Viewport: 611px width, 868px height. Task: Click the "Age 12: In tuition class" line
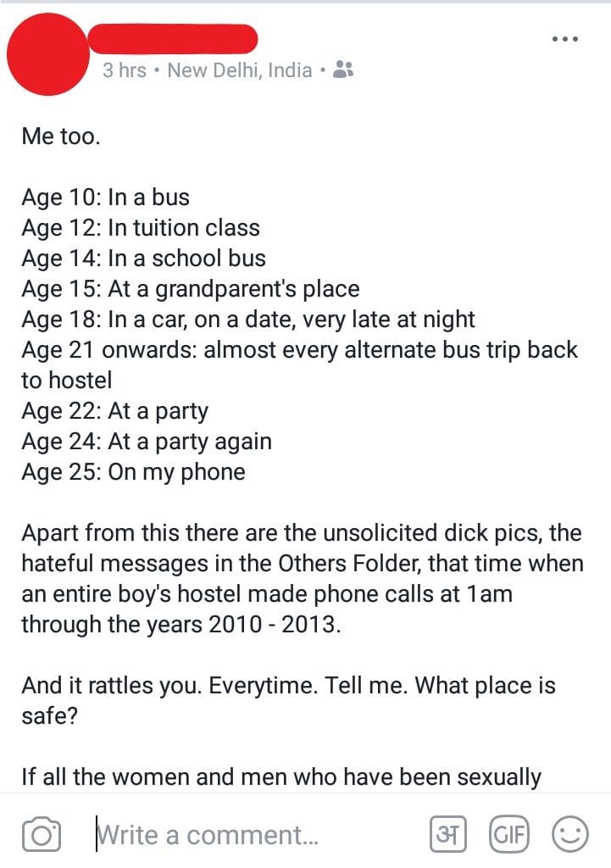(141, 228)
